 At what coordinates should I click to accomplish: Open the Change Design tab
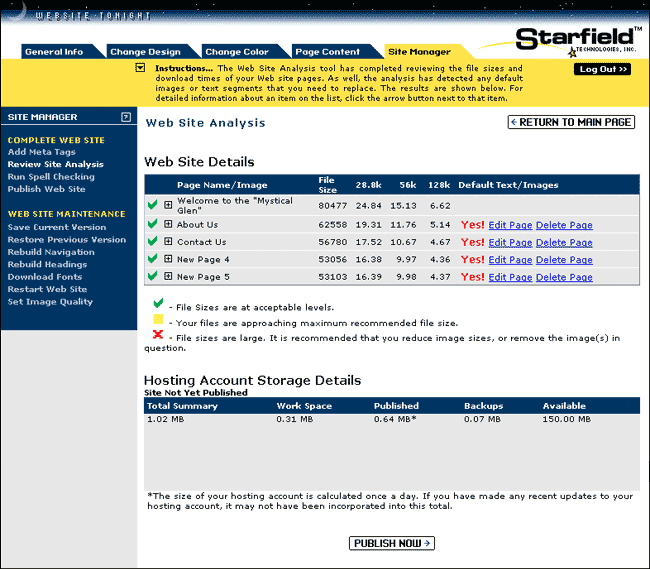click(x=148, y=52)
